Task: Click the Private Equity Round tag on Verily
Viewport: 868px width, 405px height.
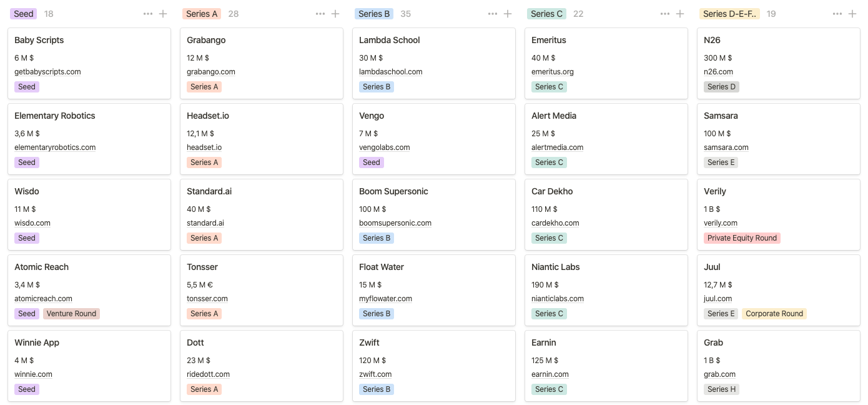Action: point(742,238)
